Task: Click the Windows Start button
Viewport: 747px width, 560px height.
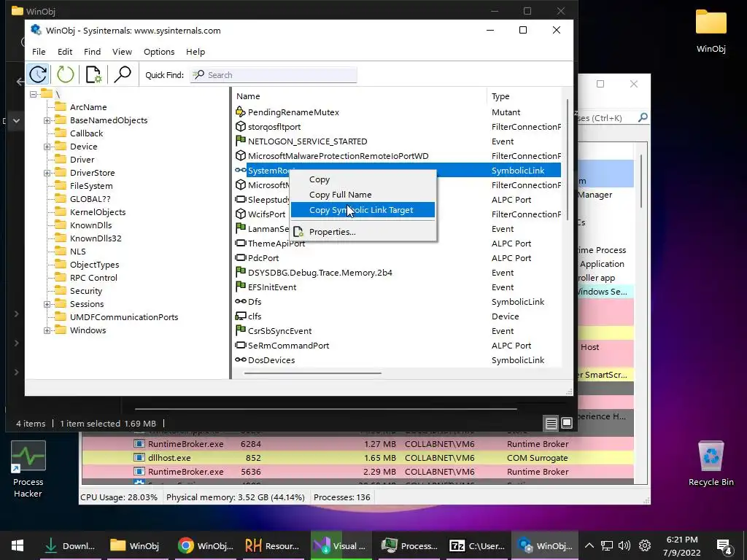Action: click(x=18, y=545)
